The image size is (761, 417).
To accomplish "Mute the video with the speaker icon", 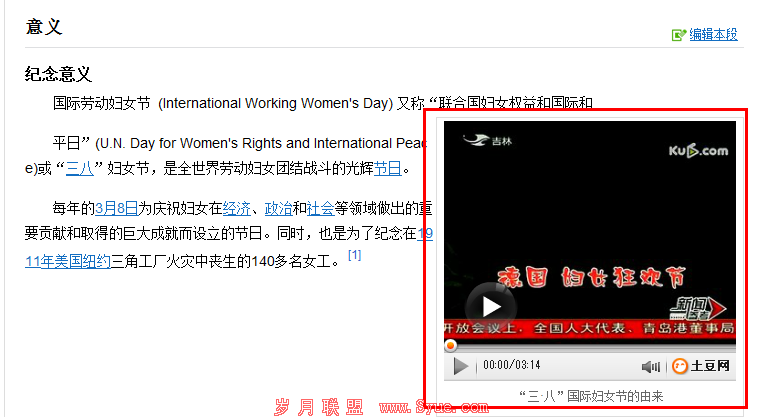I will 651,367.
